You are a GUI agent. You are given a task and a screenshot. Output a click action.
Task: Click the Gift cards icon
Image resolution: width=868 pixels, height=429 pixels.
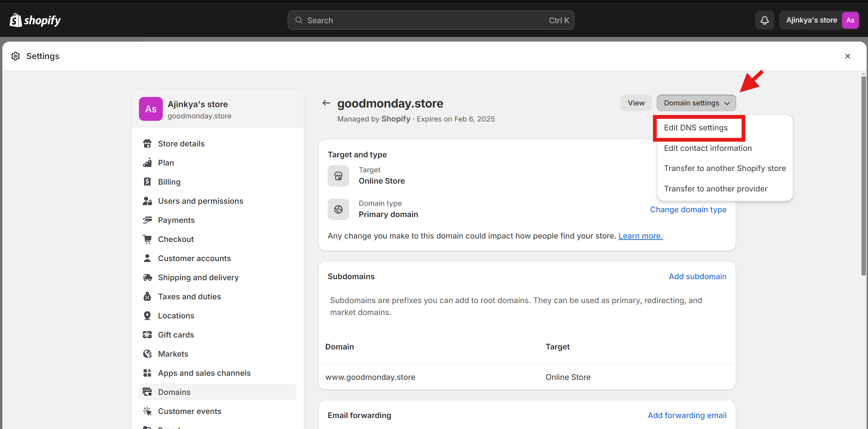pyautogui.click(x=147, y=335)
